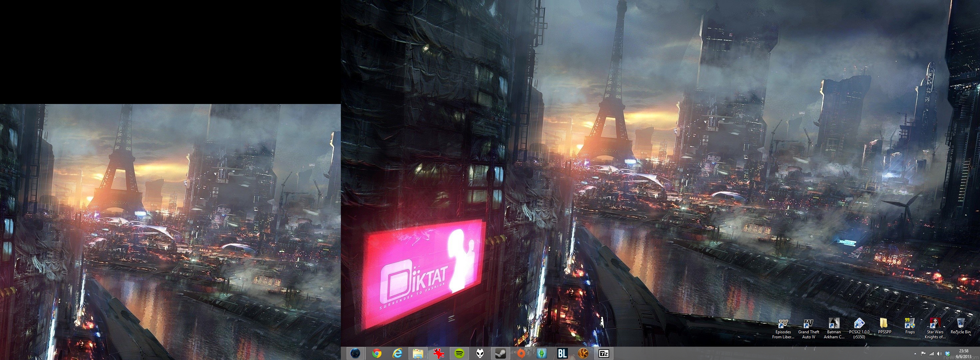Open Internet Explorer from the taskbar
Viewport: 980px width, 360px height.
point(397,354)
